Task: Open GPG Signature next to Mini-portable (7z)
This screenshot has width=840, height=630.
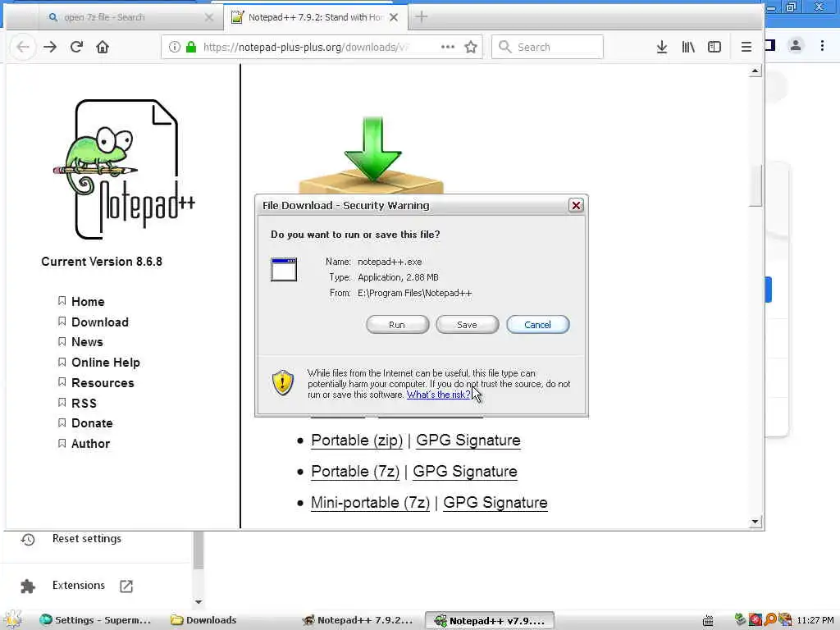Action: [x=495, y=503]
